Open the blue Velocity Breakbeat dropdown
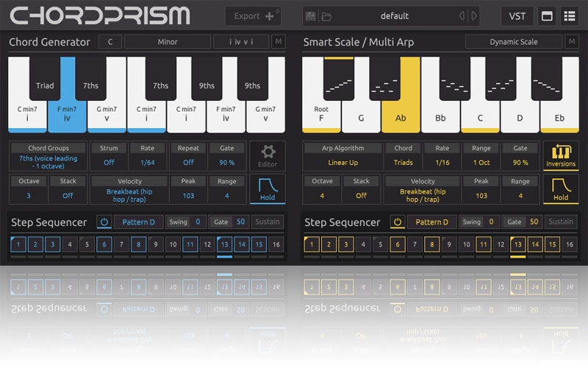This screenshot has height=368, width=588. pos(129,195)
